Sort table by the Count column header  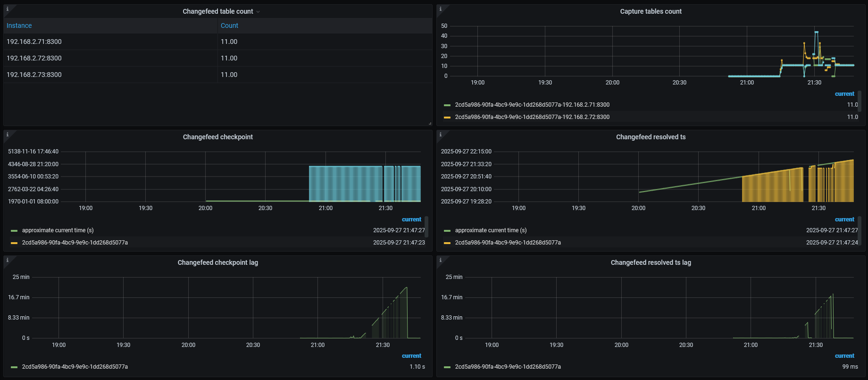click(229, 25)
